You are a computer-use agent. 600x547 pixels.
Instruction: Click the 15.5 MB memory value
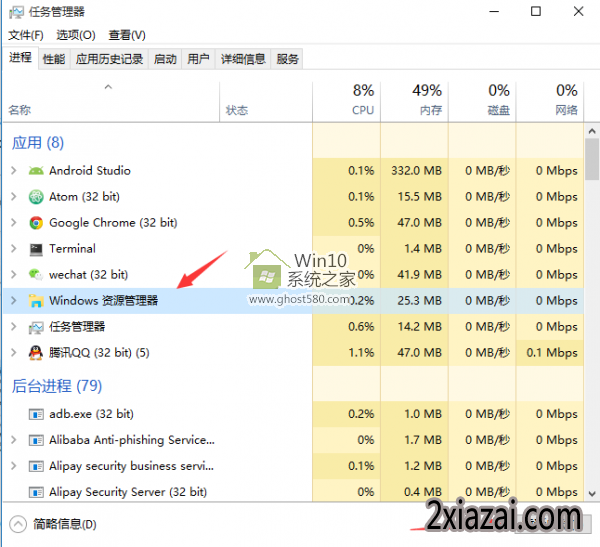(x=419, y=197)
